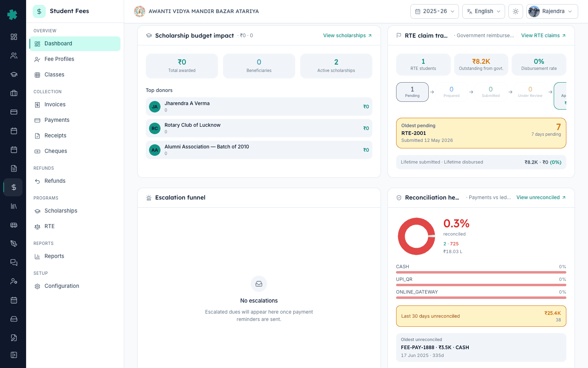The image size is (588, 368).
Task: Collapse the sidebar using the bottom panel icon
Action: pyautogui.click(x=13, y=355)
